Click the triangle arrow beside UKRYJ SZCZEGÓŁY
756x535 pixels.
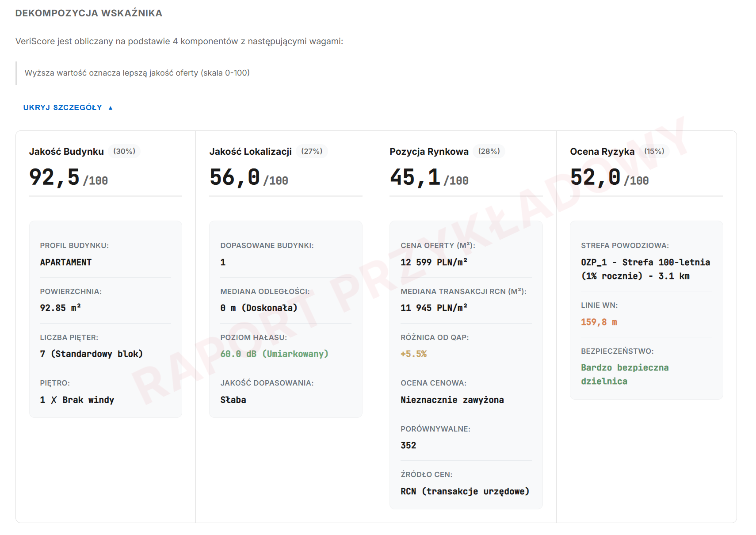(x=111, y=108)
